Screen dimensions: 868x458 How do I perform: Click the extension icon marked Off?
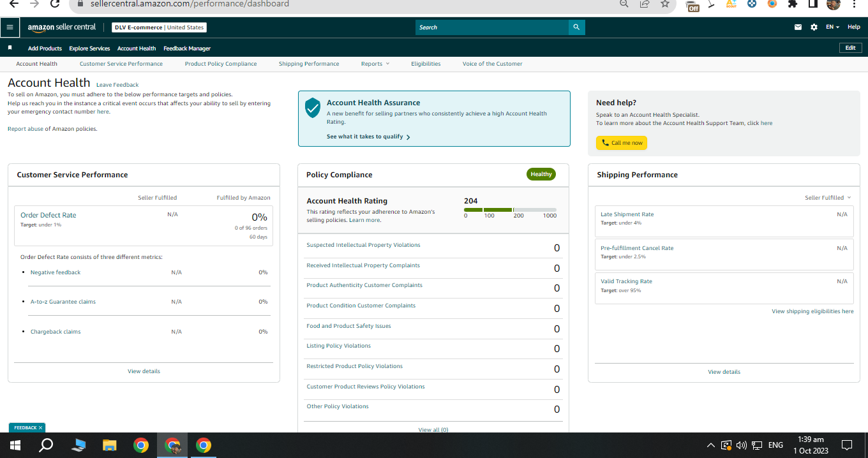pos(692,5)
